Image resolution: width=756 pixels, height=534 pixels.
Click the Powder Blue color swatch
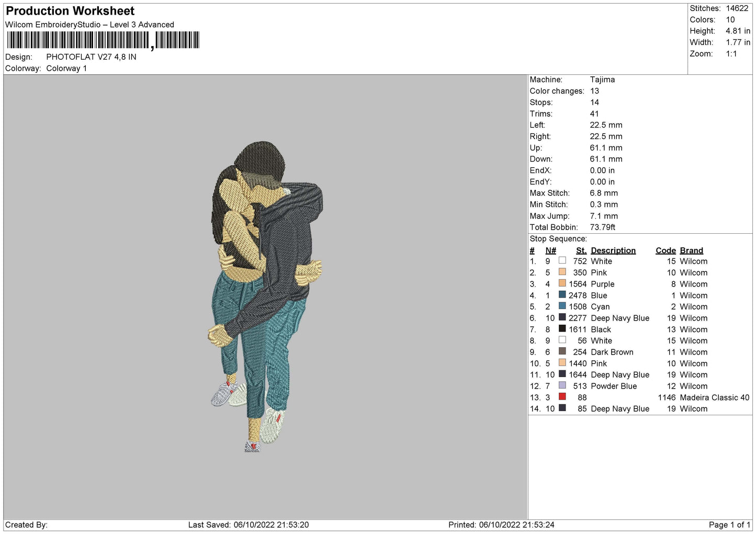(562, 385)
